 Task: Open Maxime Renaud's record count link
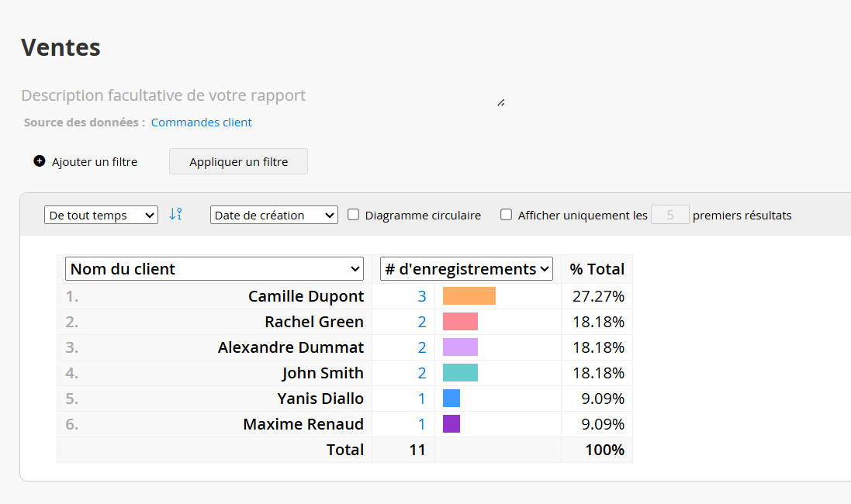click(x=422, y=423)
